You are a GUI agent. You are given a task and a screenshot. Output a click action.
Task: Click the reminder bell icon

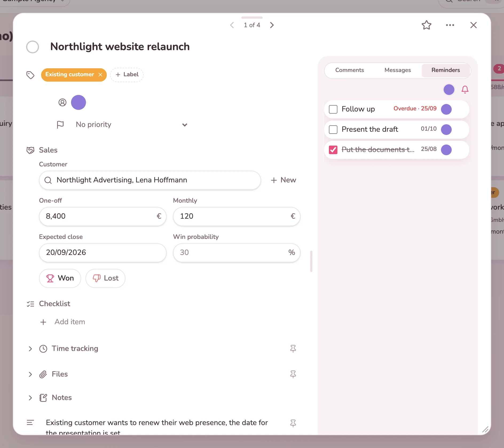coord(465,90)
